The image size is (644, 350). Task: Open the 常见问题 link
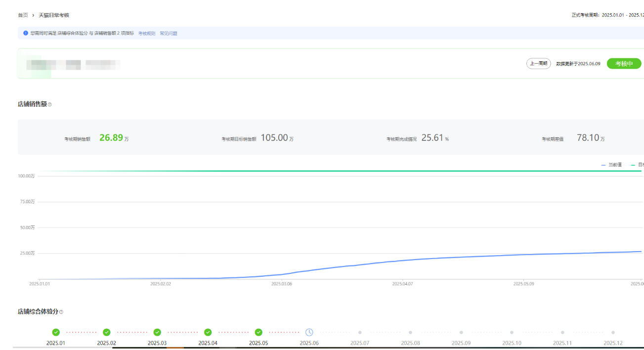(169, 33)
